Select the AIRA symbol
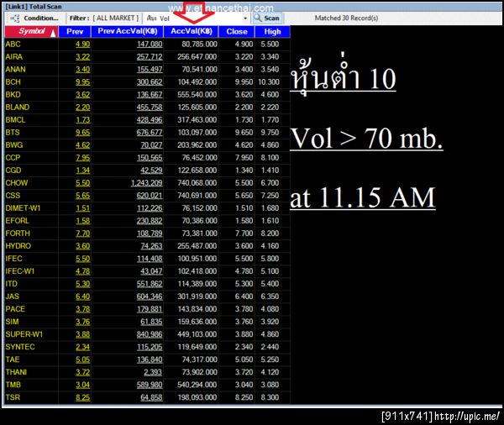Viewport: 504px width, 425px height. pos(13,57)
